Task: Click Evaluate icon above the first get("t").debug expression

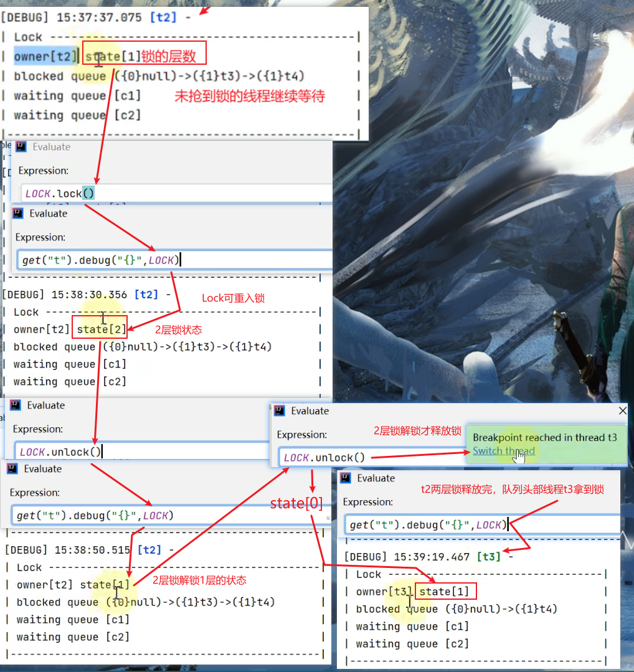Action: click(18, 214)
